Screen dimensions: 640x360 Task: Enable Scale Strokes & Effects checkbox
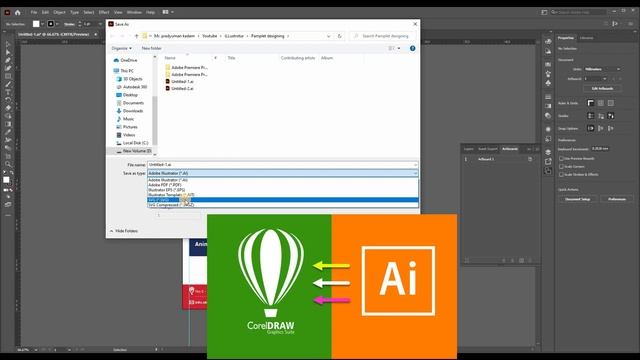[x=562, y=174]
